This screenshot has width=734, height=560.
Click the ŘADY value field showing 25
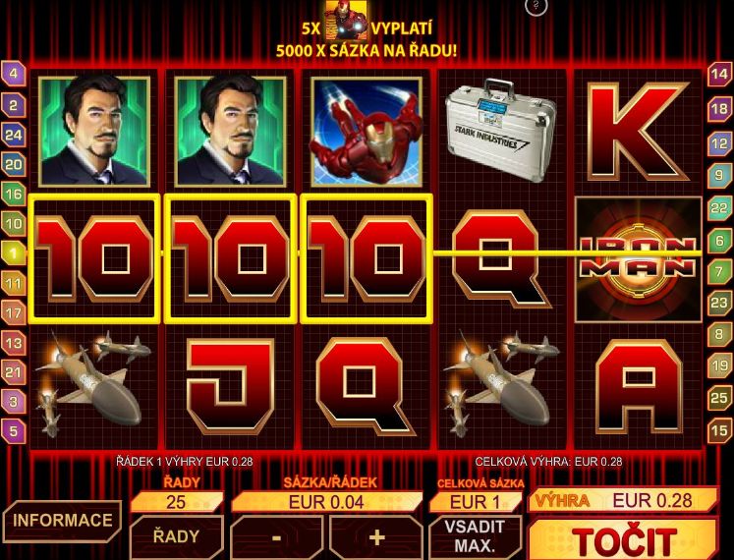click(177, 502)
